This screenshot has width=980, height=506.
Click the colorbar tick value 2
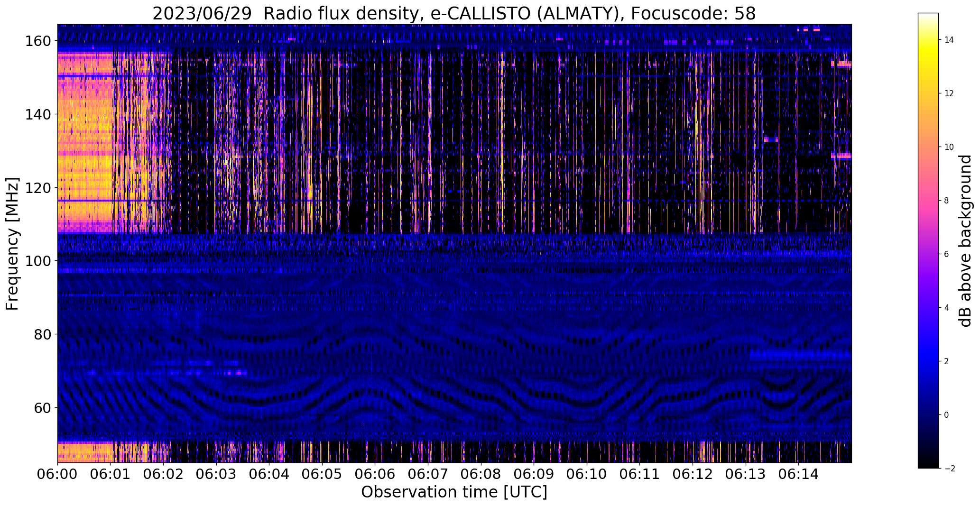click(x=947, y=361)
